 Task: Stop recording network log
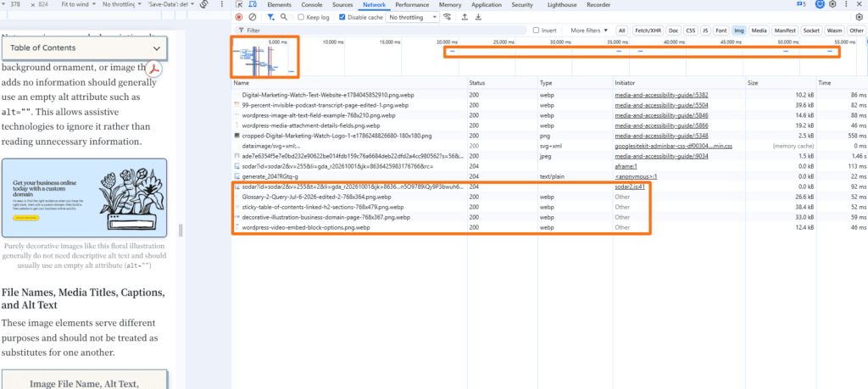click(239, 17)
